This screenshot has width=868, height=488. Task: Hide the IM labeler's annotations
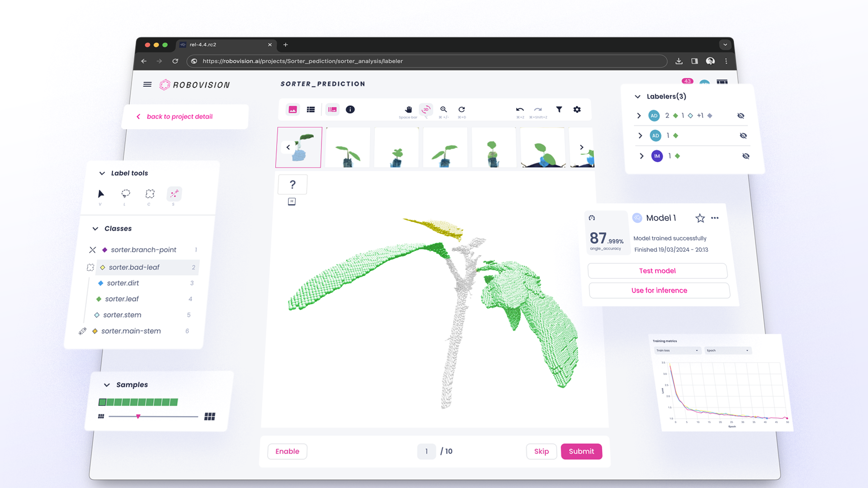pos(746,156)
